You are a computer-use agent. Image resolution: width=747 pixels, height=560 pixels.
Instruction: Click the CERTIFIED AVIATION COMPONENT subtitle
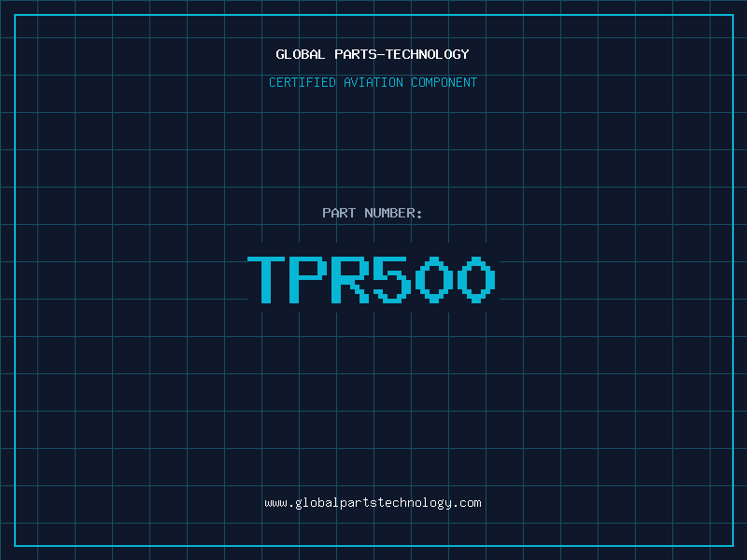tap(373, 82)
